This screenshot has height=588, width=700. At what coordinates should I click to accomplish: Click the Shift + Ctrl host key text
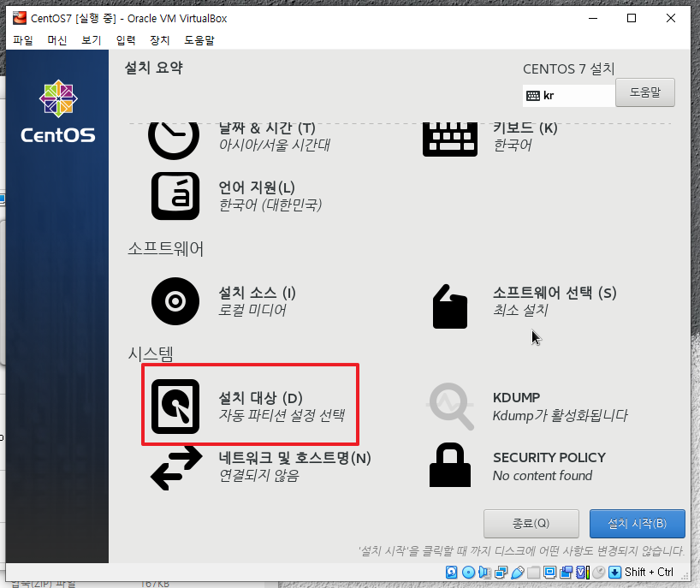tap(649, 573)
